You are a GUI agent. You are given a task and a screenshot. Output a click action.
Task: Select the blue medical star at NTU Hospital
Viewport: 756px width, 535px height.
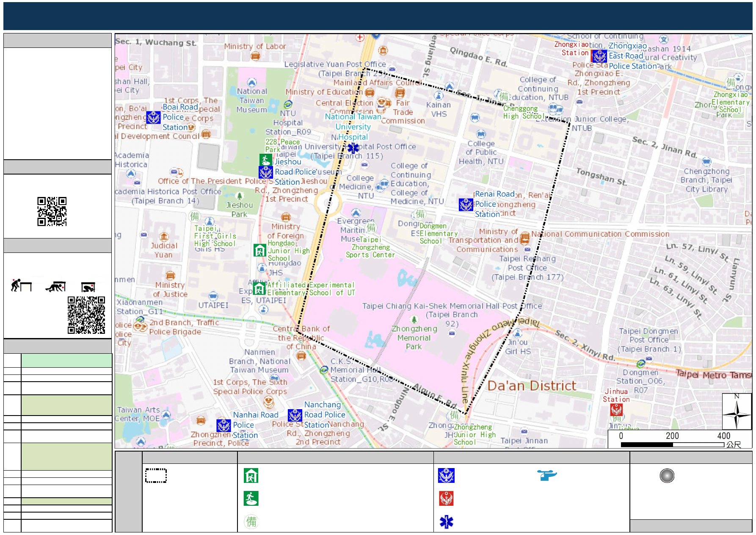pyautogui.click(x=353, y=148)
